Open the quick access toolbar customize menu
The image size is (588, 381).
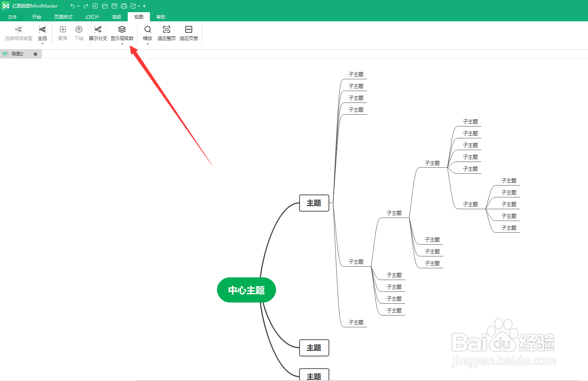pyautogui.click(x=145, y=6)
